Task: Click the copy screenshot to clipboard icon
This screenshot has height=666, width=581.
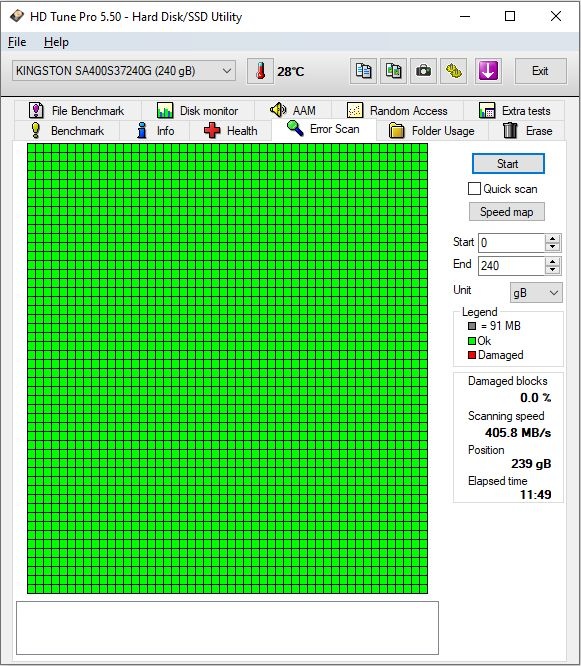Action: click(x=394, y=71)
